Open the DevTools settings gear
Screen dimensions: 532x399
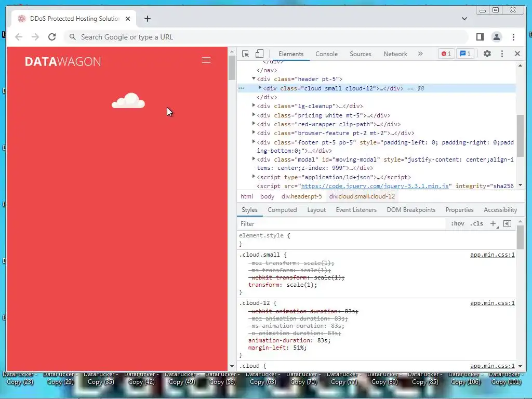(487, 54)
